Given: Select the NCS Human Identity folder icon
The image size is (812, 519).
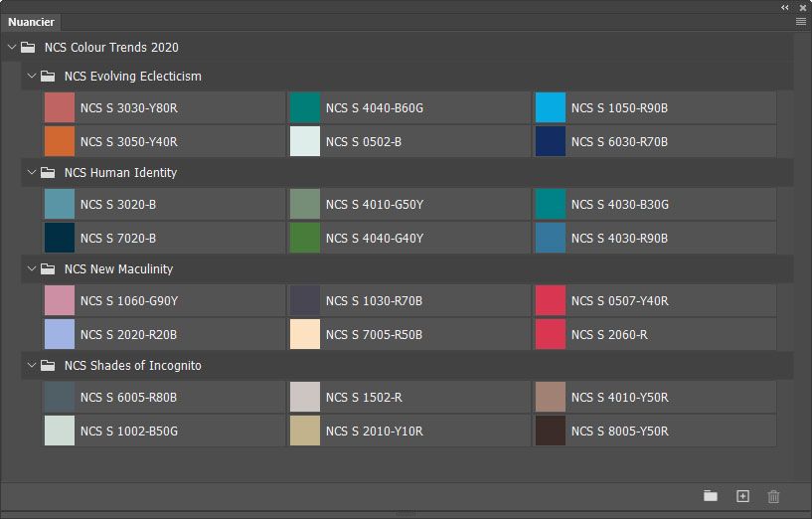Looking at the screenshot, I should click(48, 172).
